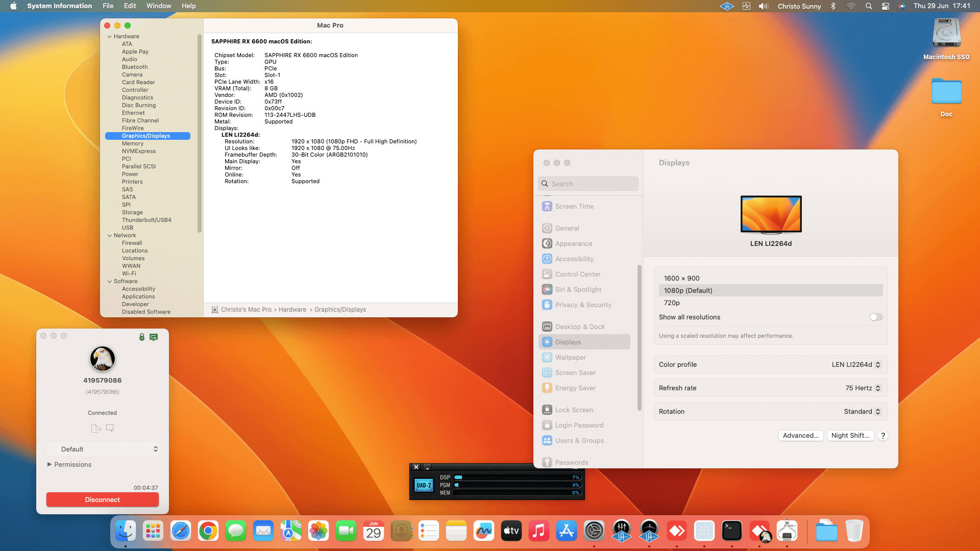Open Energy Saver settings
This screenshot has height=551, width=980.
point(575,388)
